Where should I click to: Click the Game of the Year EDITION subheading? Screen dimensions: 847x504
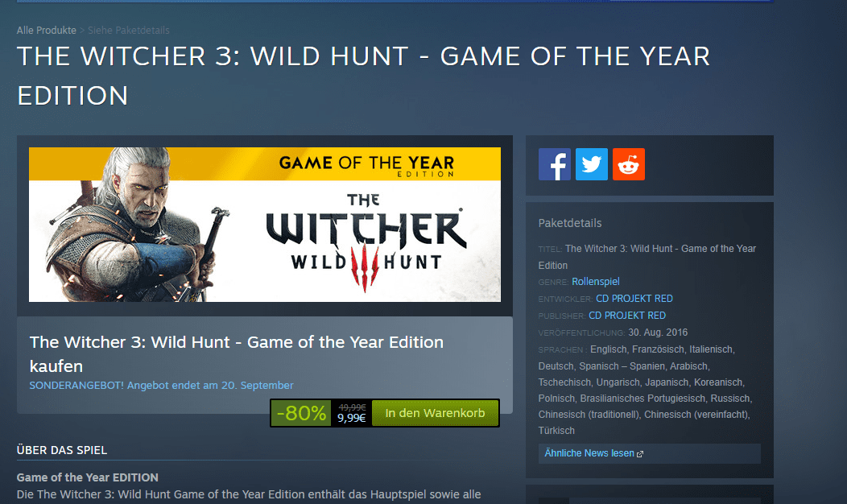point(88,477)
